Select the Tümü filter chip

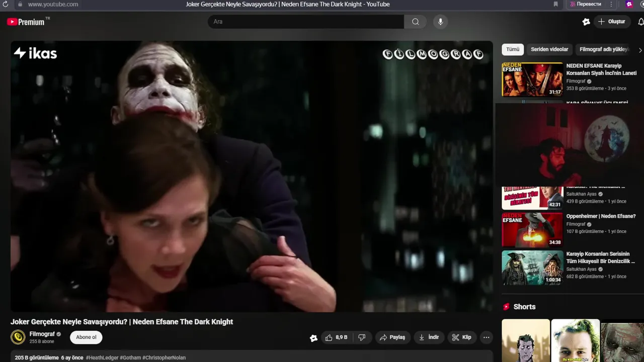click(513, 49)
